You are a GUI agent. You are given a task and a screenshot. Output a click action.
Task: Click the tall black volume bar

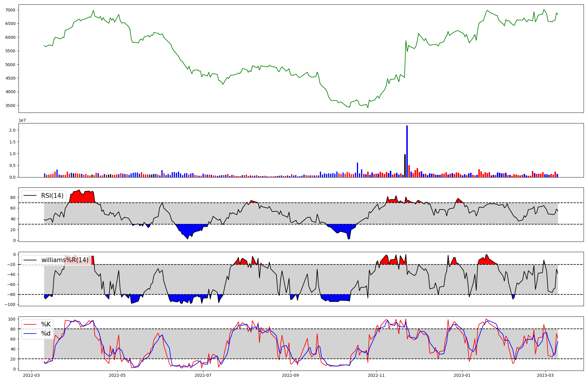(x=405, y=165)
